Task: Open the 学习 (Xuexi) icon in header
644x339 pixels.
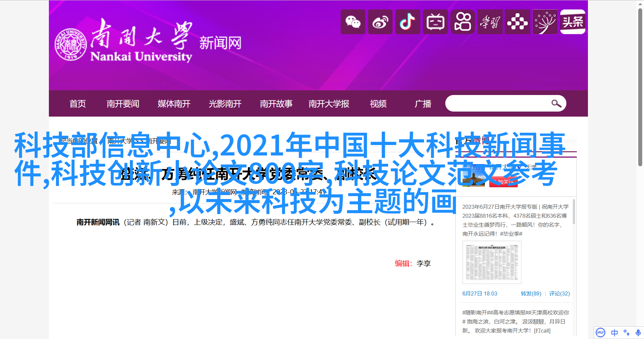Action: click(x=490, y=22)
